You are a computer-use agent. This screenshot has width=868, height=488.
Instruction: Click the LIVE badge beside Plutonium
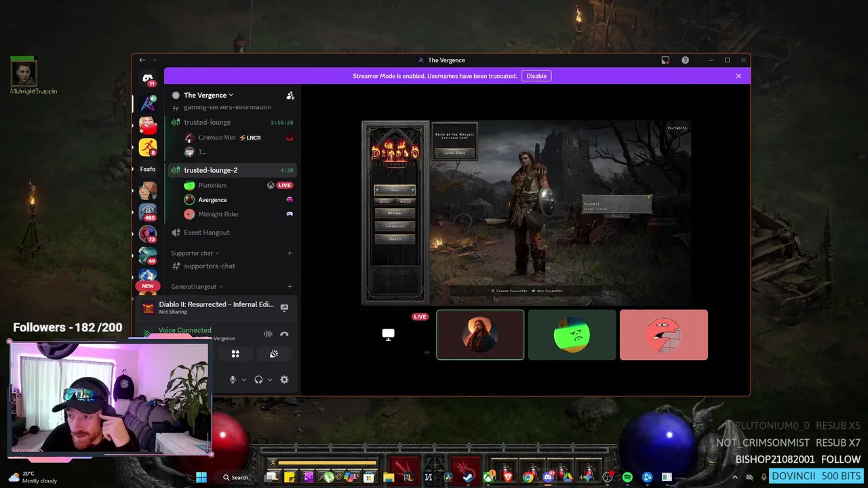284,185
